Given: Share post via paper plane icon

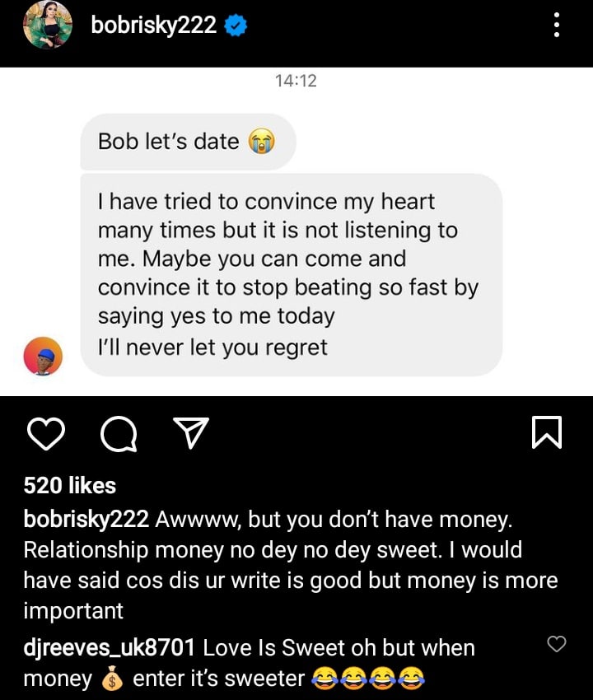Looking at the screenshot, I should click(x=192, y=433).
